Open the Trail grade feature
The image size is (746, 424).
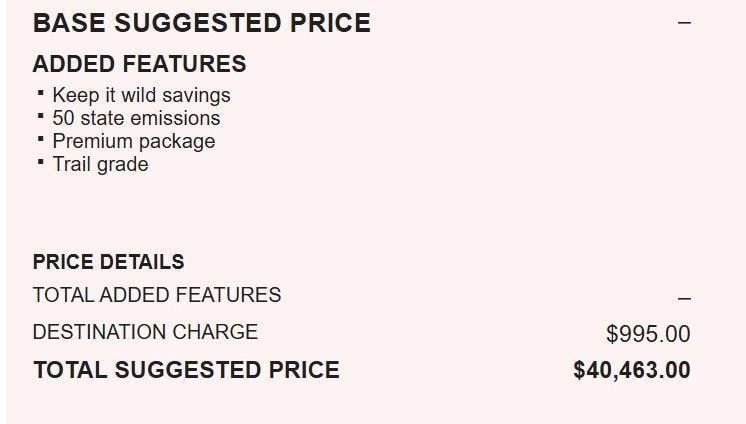tap(100, 164)
